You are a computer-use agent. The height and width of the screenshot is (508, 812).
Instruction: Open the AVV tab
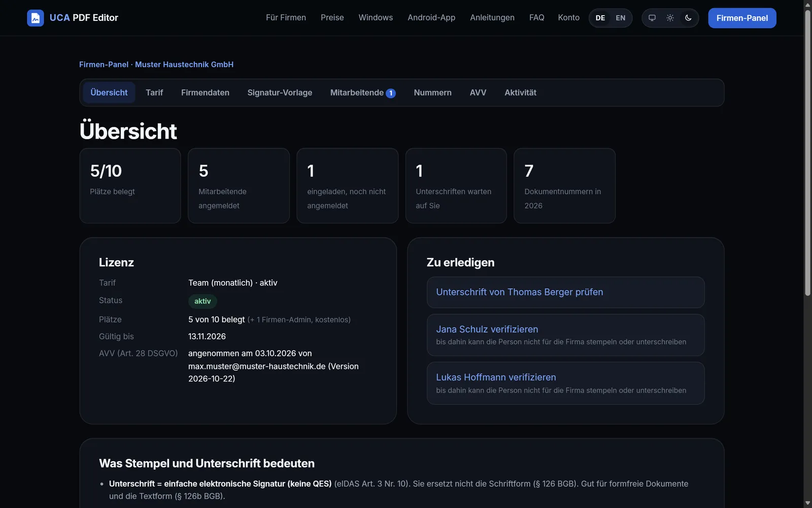(x=478, y=92)
